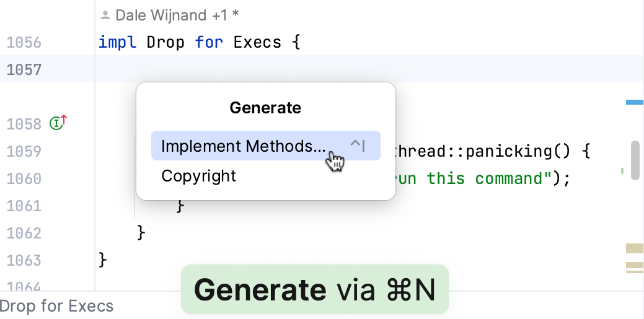
Task: Select Implement Methods... in the Generate popup
Action: [242, 146]
